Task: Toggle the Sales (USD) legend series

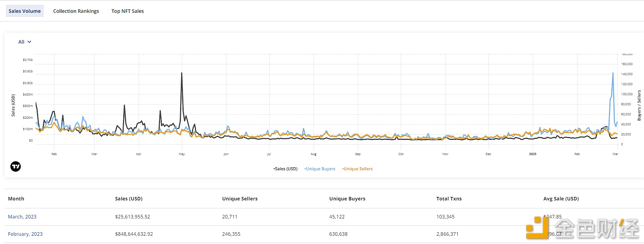Action: click(285, 169)
